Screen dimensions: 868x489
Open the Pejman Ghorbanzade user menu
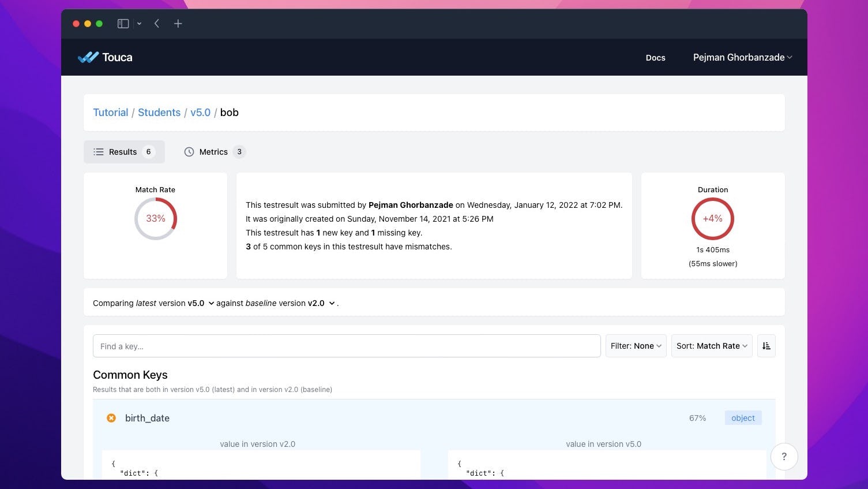[743, 57]
